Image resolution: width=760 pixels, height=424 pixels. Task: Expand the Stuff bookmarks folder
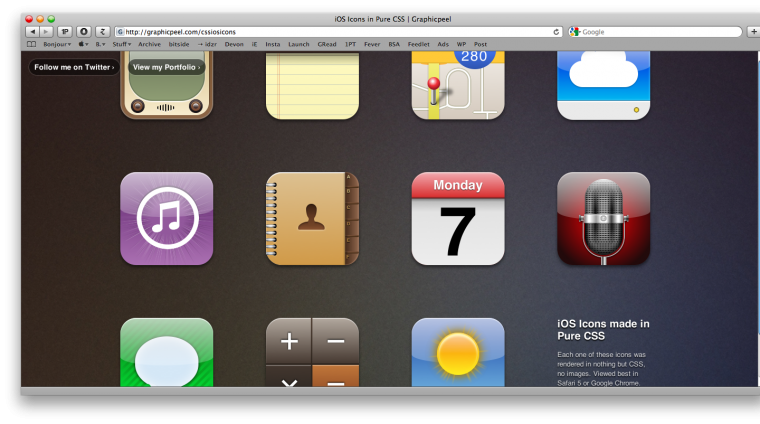pos(121,44)
